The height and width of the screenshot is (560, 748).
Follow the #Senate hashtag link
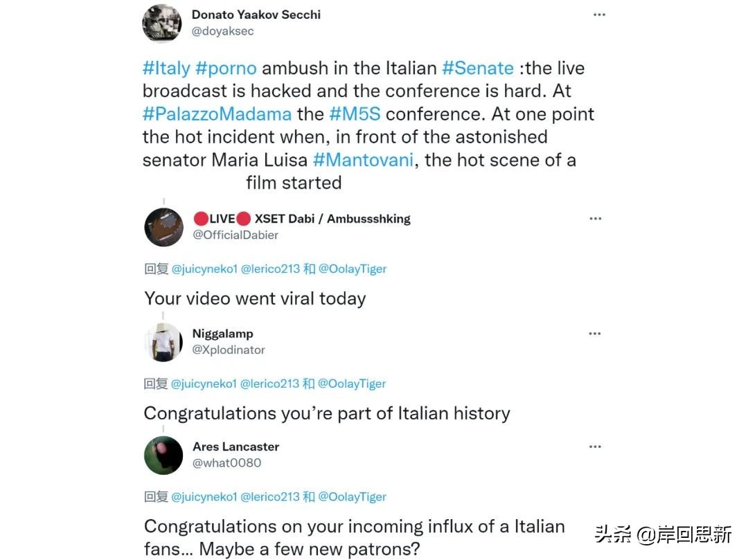(478, 69)
